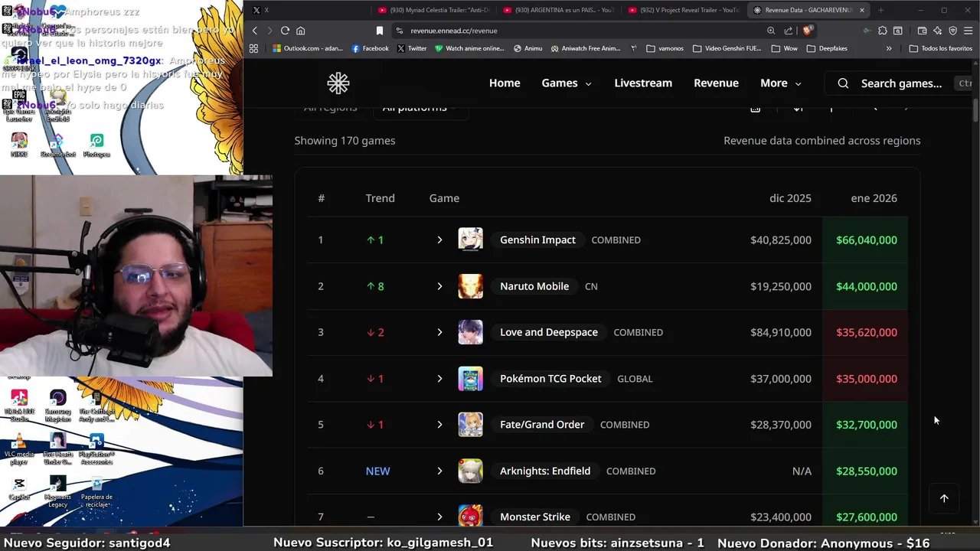
Task: Click the Fate/Grand Order game icon
Action: click(470, 425)
